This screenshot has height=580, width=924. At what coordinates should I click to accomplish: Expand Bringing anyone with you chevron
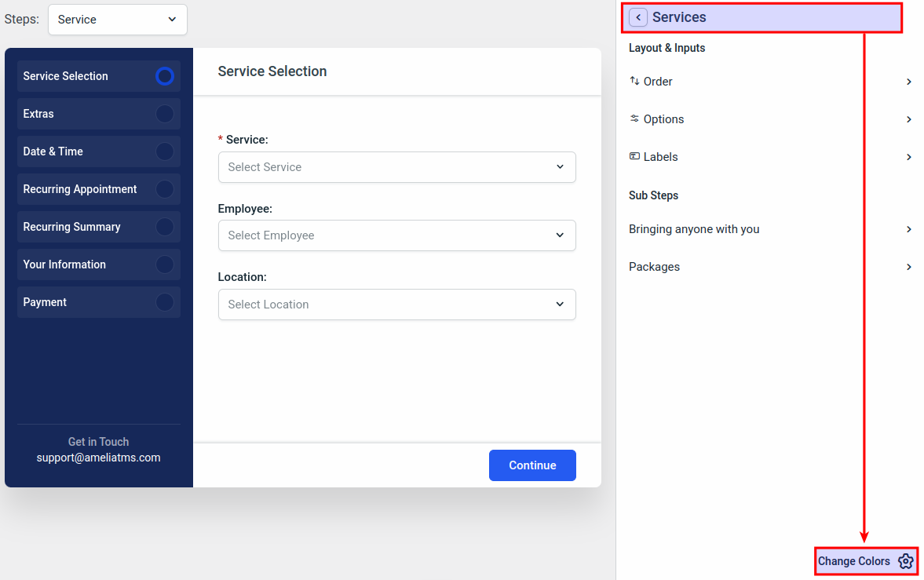click(908, 229)
